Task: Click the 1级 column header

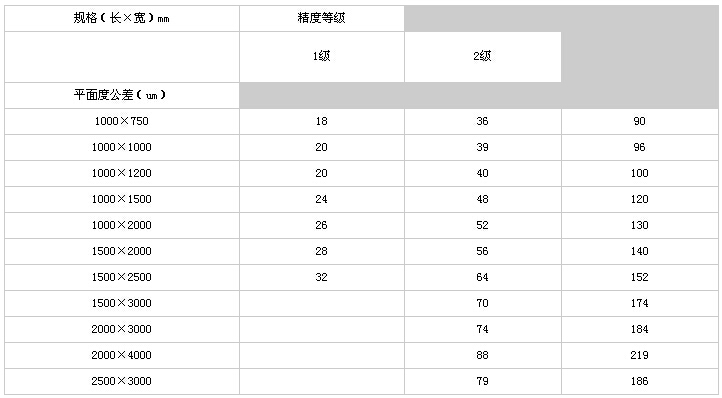Action: tap(321, 57)
